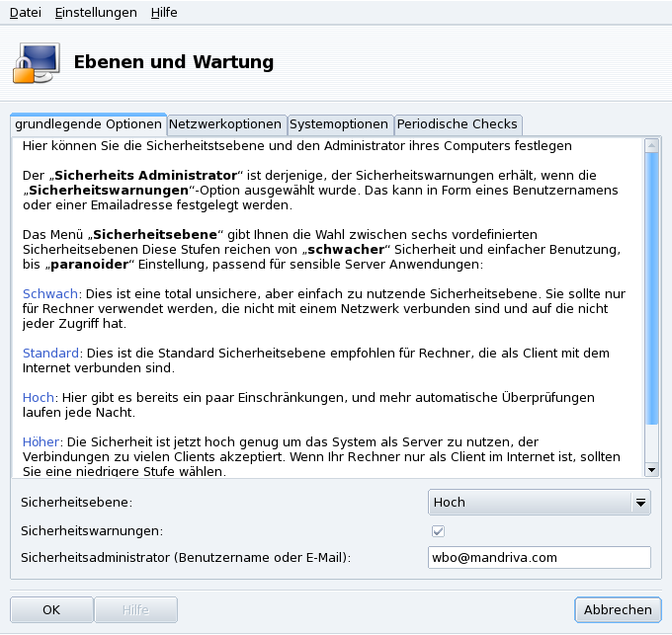
Task: Select the grundlegende Optionen tab
Action: pyautogui.click(x=88, y=124)
